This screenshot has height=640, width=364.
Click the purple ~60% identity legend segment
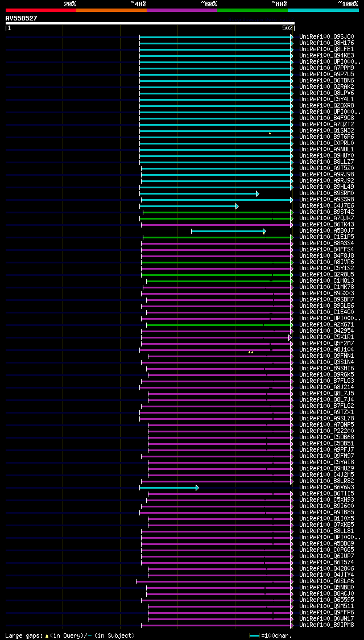click(x=182, y=10)
